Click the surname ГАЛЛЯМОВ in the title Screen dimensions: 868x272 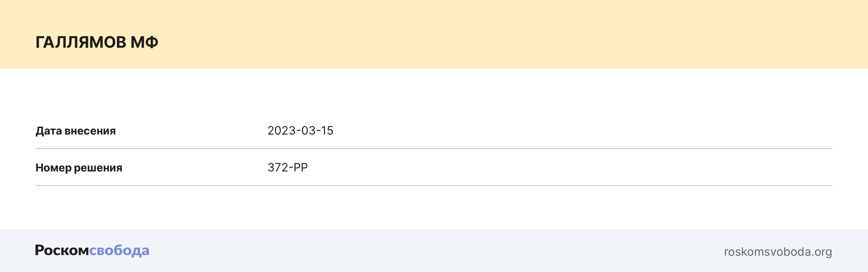pos(81,42)
